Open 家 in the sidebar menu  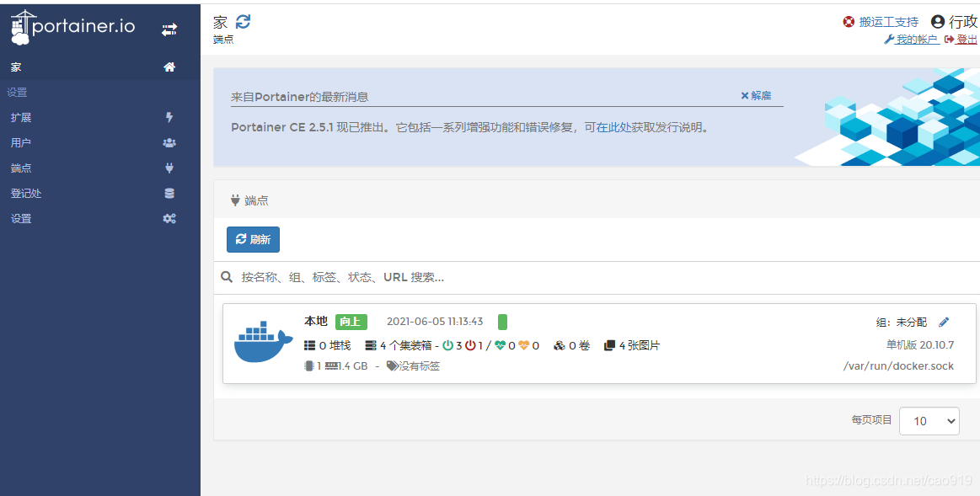tap(100, 67)
